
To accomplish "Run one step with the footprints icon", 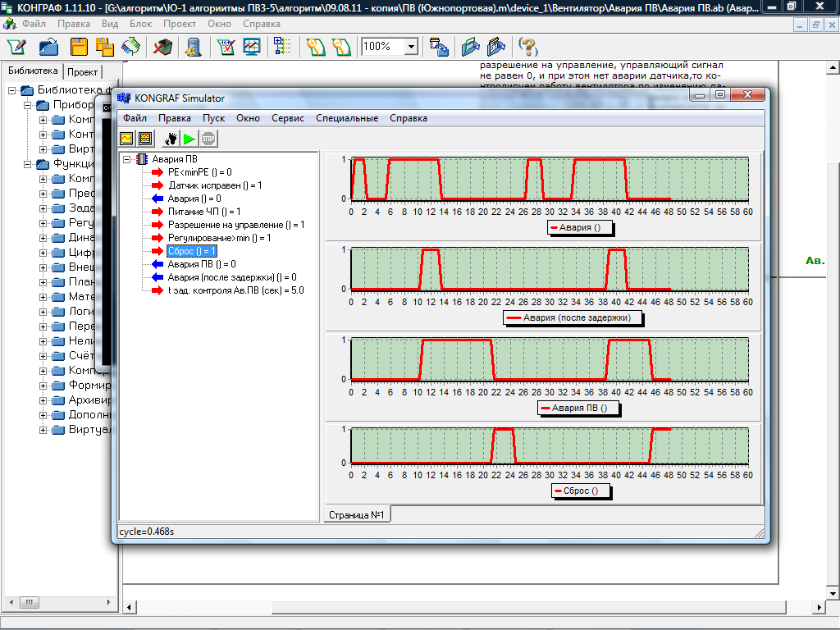I will (x=171, y=139).
